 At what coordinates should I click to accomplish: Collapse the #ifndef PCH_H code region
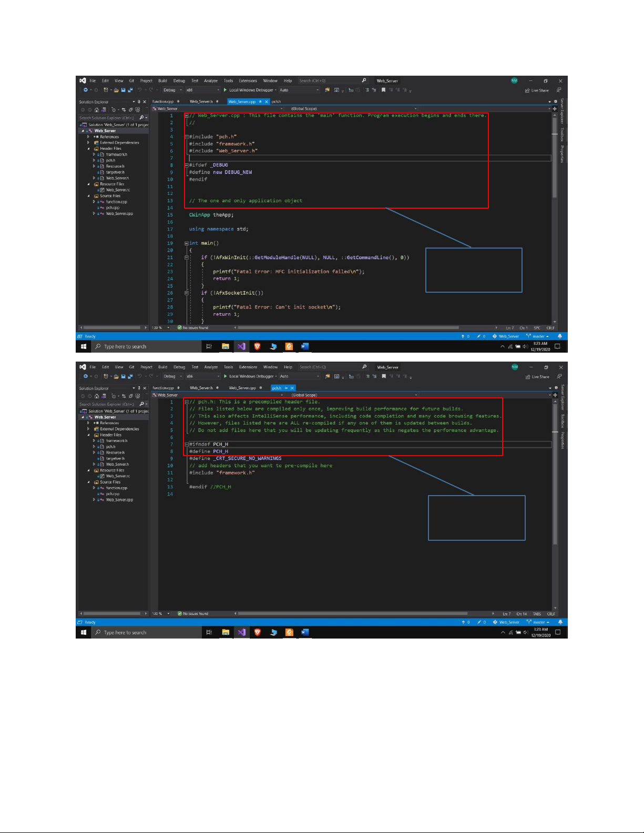point(187,445)
